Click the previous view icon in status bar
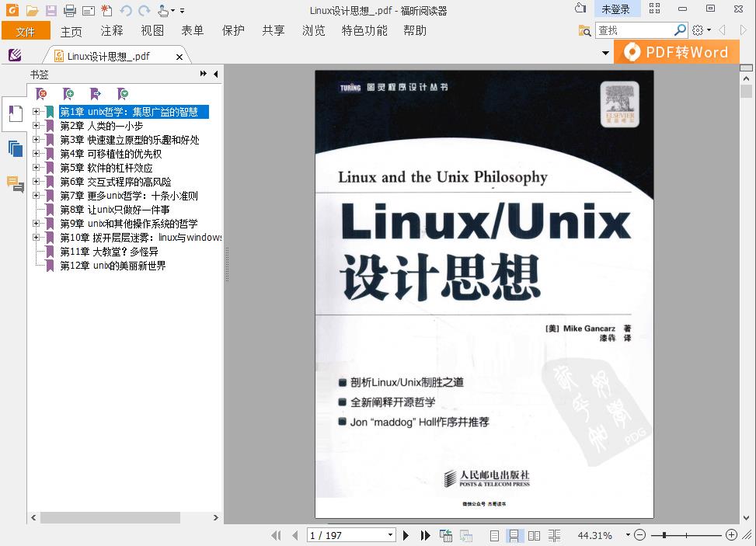 pos(445,535)
